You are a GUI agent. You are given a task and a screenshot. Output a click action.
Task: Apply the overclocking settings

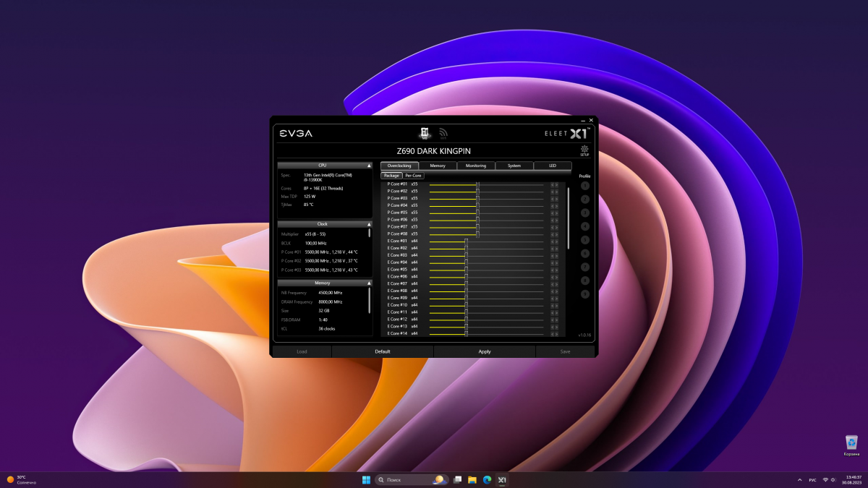coord(485,351)
